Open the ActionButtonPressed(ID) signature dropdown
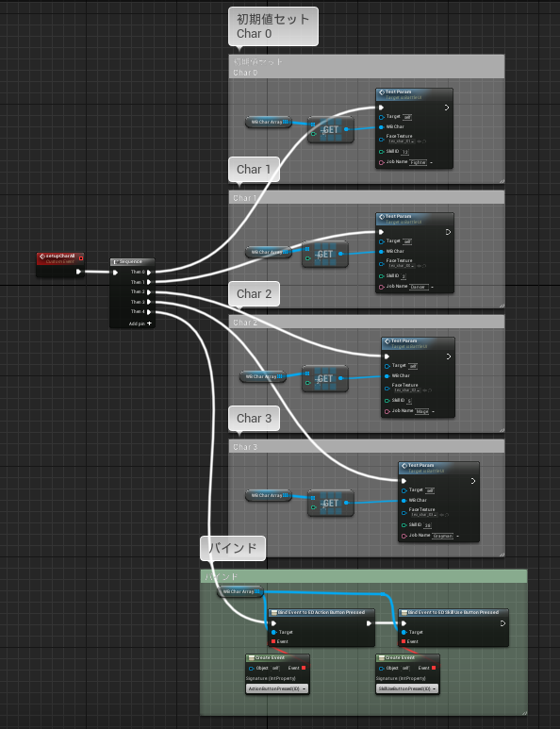Screen dimensions: 560x729 click(277, 689)
